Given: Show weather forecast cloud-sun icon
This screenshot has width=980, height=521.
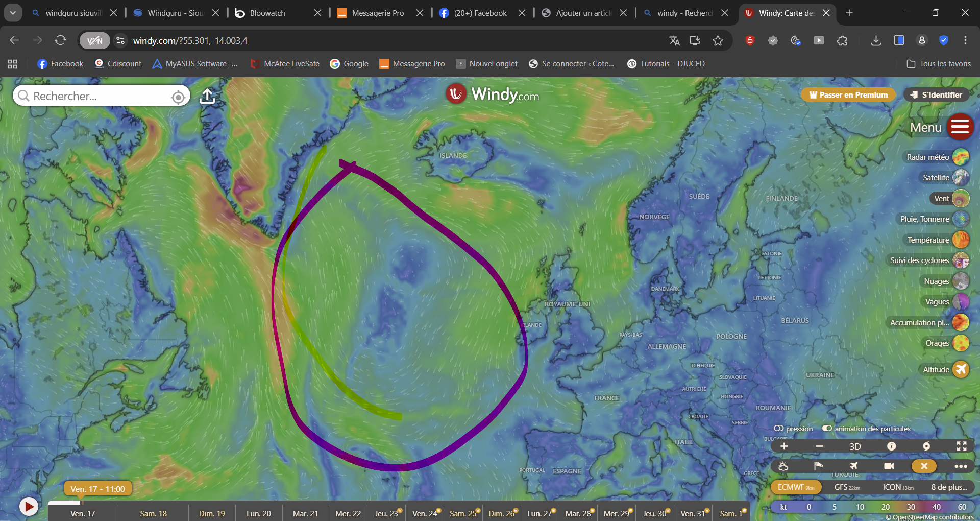Looking at the screenshot, I should (x=783, y=466).
